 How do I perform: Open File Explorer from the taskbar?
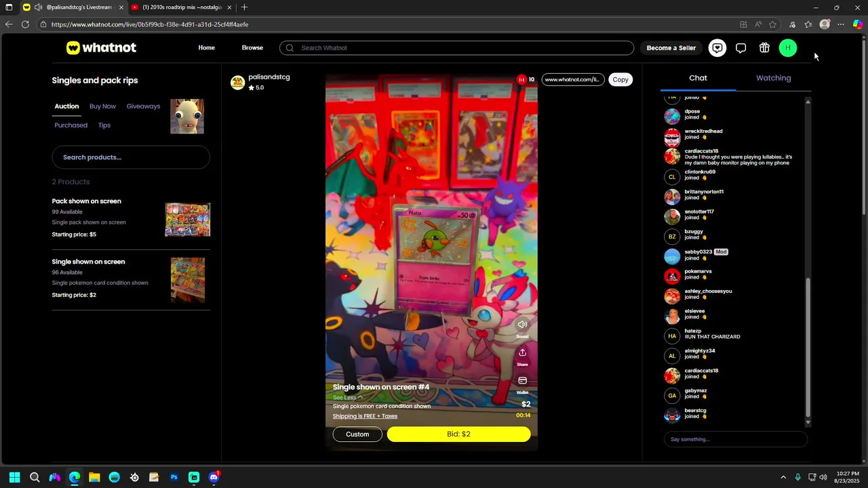click(94, 477)
